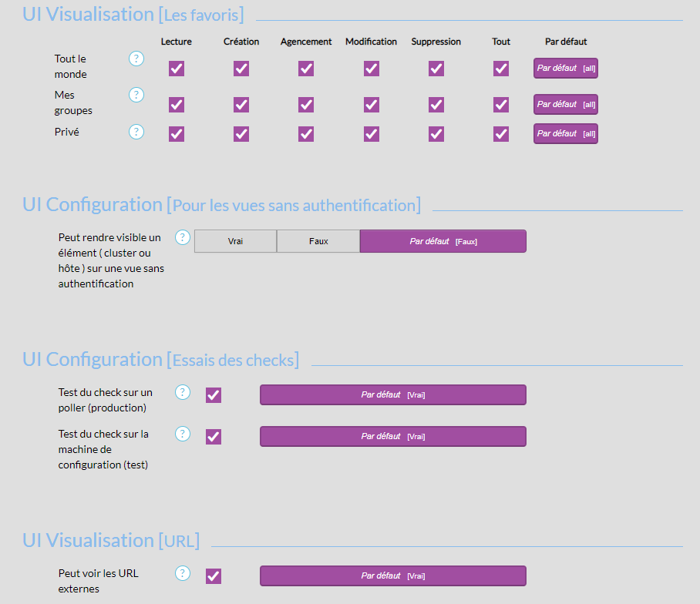Select Faux for unauthenticated view visibility
700x604 pixels.
tap(318, 241)
